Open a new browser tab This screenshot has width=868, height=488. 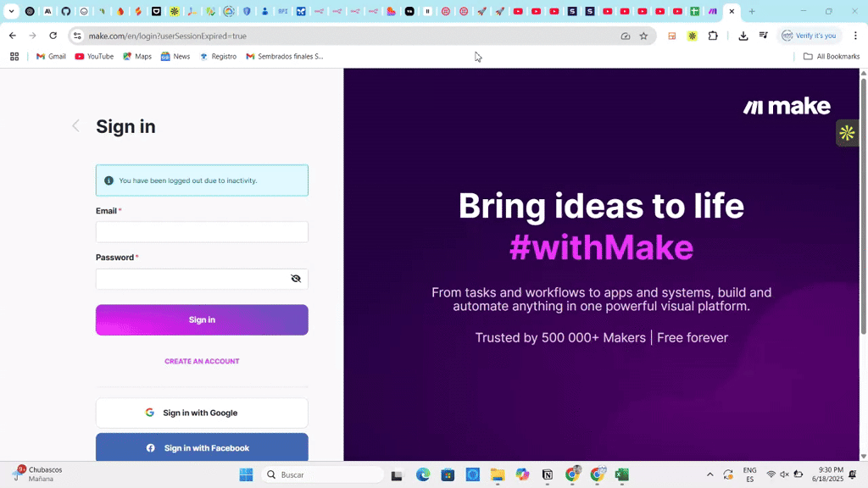752,11
